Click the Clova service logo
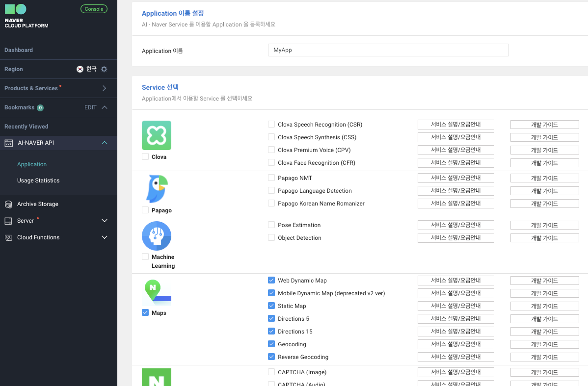 [x=157, y=135]
